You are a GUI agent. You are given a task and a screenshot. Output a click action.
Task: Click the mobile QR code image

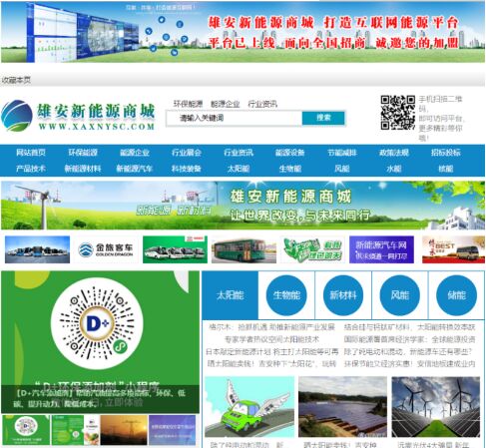[x=398, y=113]
